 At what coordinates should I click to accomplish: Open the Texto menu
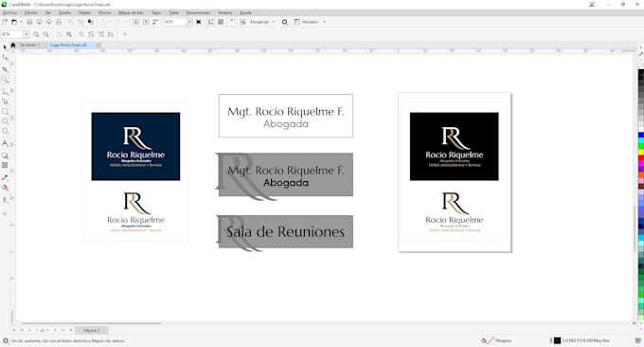click(x=156, y=12)
